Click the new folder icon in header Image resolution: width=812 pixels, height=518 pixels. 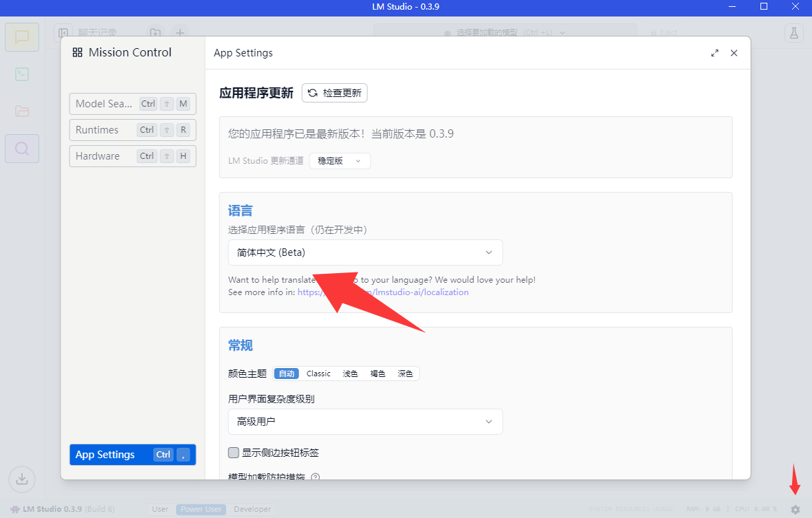155,32
